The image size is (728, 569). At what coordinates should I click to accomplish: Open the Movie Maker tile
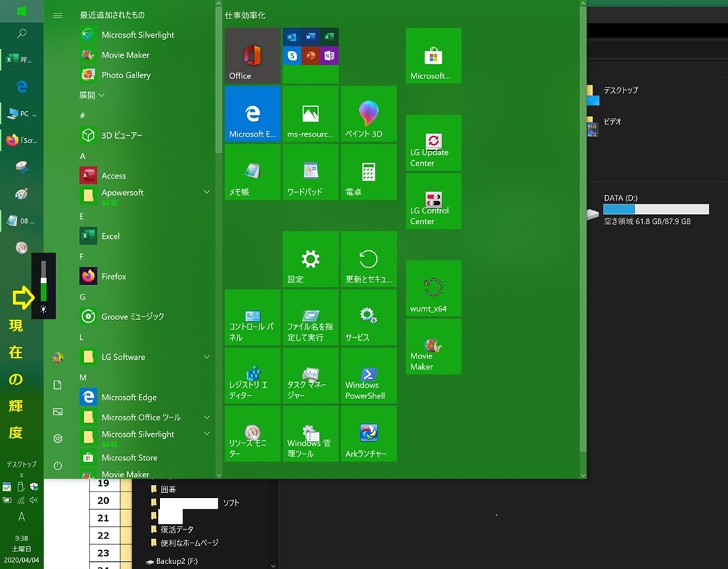[434, 346]
